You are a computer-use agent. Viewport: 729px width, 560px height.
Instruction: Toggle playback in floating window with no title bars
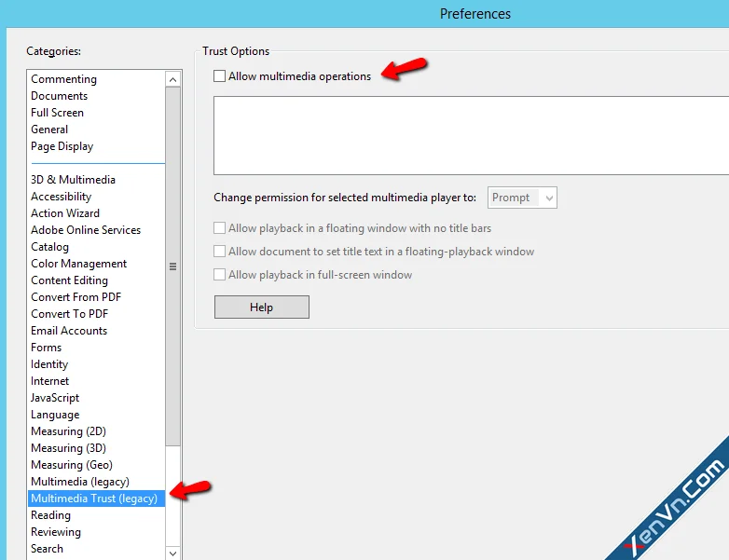[219, 227]
